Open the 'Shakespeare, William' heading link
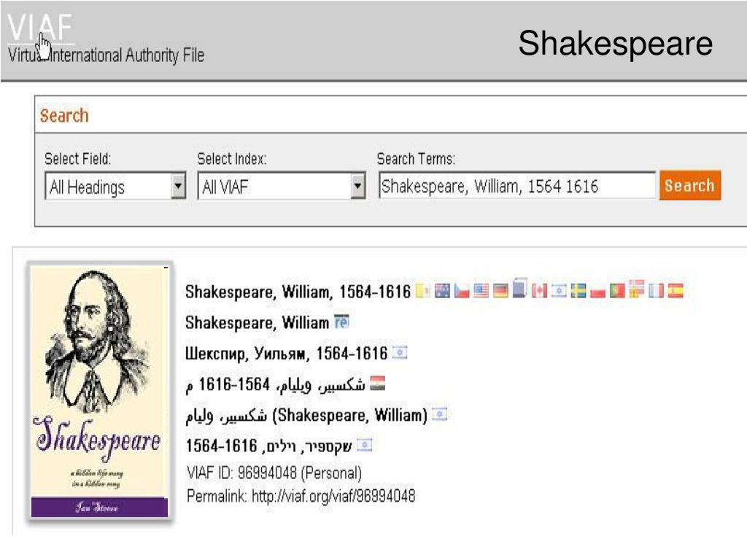 point(257,322)
